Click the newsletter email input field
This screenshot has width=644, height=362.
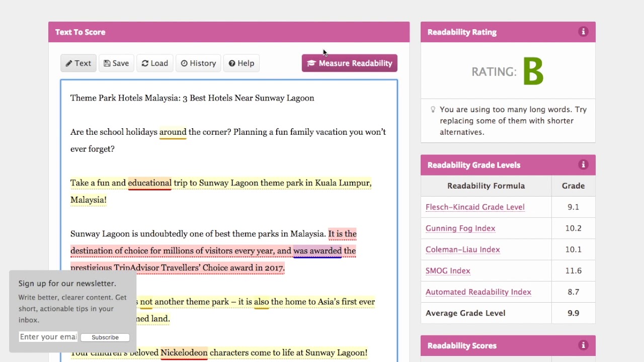tap(48, 337)
